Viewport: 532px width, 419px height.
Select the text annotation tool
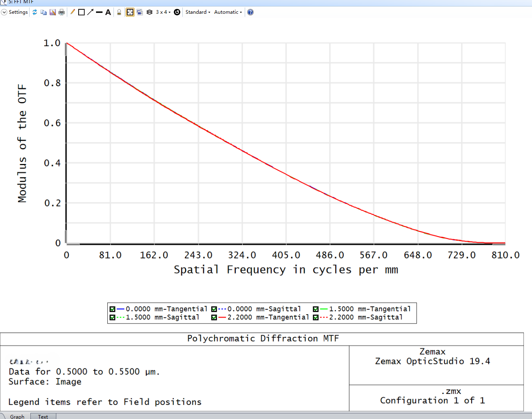[107, 12]
